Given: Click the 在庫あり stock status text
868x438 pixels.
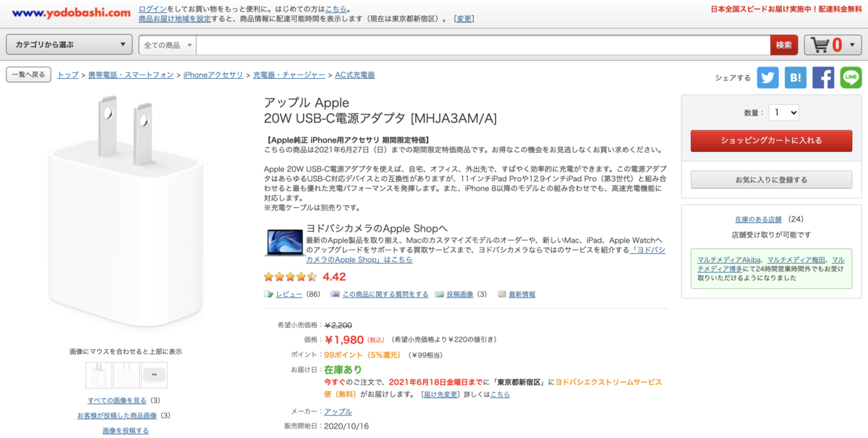Looking at the screenshot, I should [x=343, y=370].
